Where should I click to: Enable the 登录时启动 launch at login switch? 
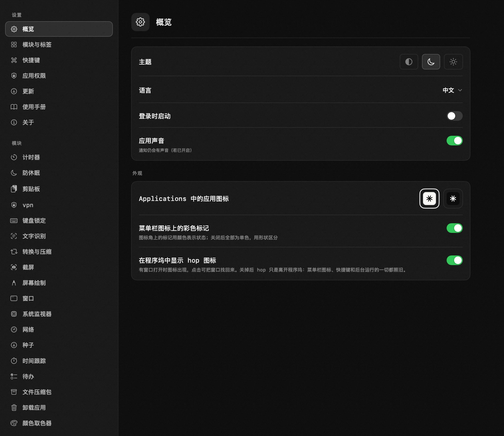pyautogui.click(x=454, y=116)
